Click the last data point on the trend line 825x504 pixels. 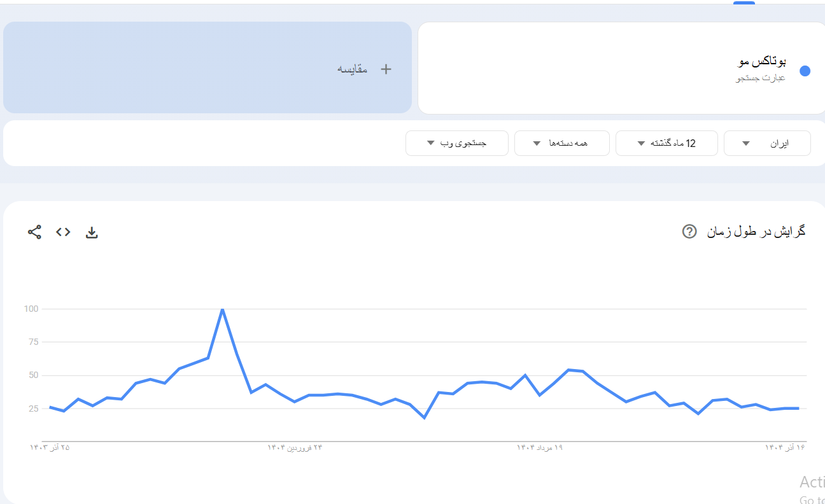tap(798, 409)
